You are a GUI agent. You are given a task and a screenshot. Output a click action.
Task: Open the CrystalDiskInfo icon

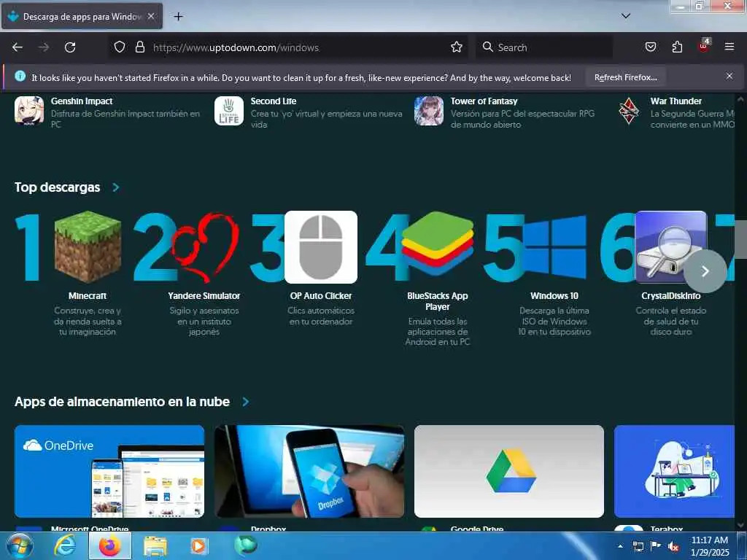(x=671, y=246)
